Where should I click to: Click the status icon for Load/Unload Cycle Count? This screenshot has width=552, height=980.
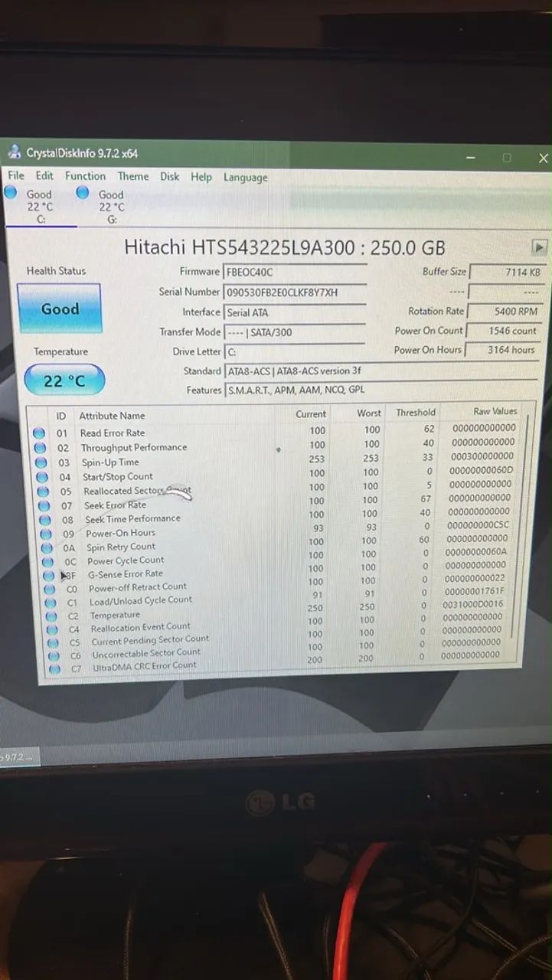click(51, 603)
